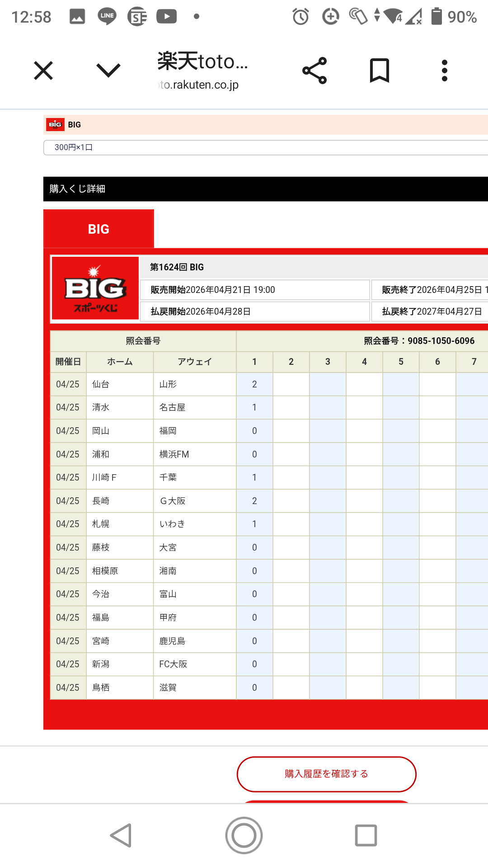
Task: Open the three-dot overflow menu
Action: (x=445, y=71)
